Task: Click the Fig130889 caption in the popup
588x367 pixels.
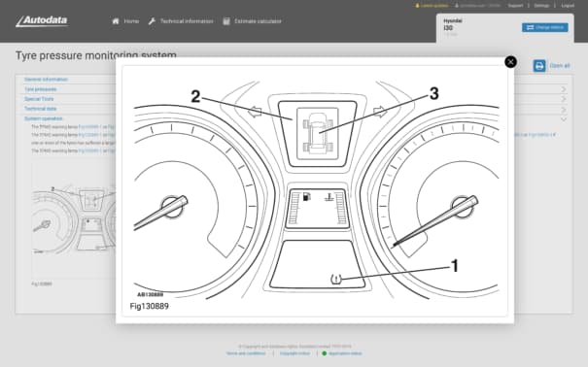Action: 150,306
